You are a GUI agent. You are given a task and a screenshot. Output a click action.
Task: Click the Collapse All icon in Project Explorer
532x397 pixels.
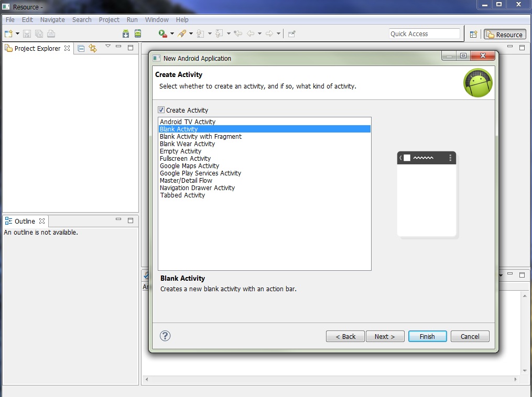81,48
